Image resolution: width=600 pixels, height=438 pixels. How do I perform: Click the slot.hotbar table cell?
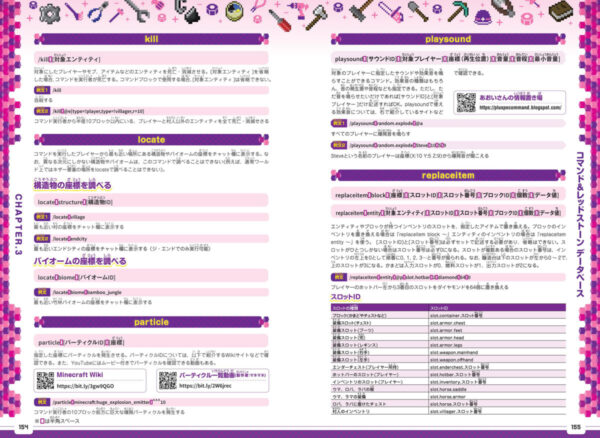tap(497, 374)
